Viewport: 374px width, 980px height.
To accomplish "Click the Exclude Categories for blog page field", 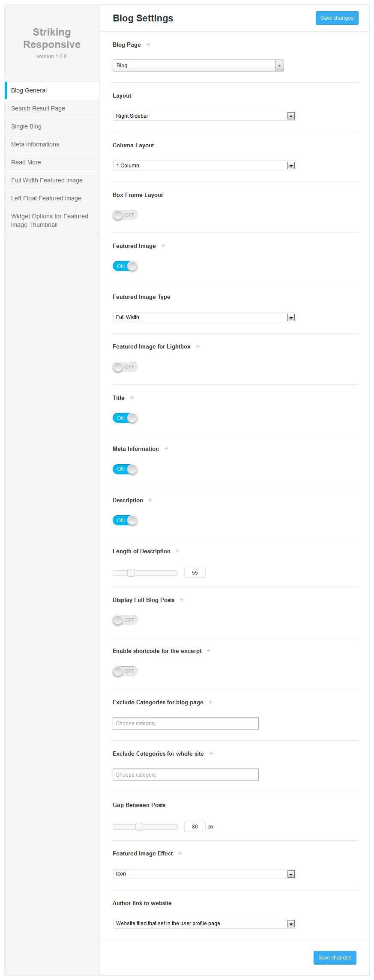I will point(186,724).
